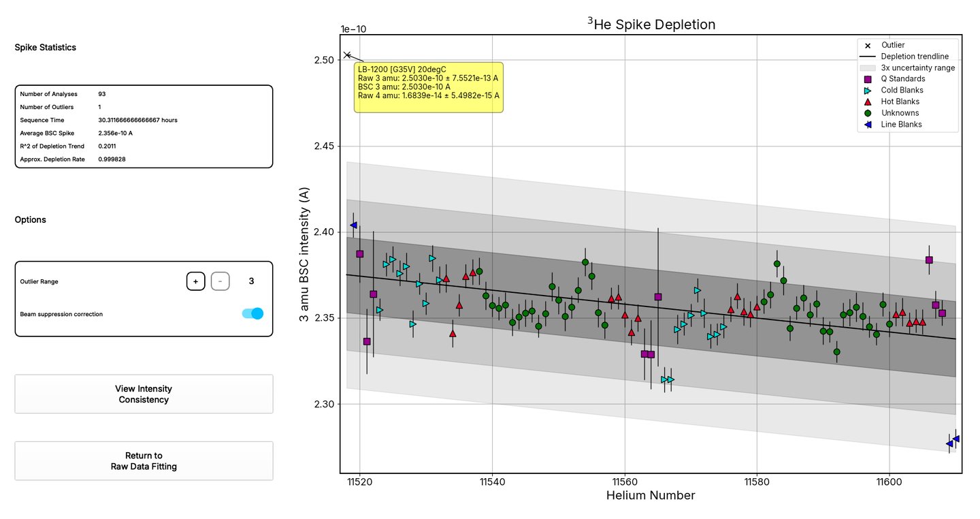Click the Outlier x marker in the legend
Image resolution: width=980 pixels, height=519 pixels.
point(866,45)
